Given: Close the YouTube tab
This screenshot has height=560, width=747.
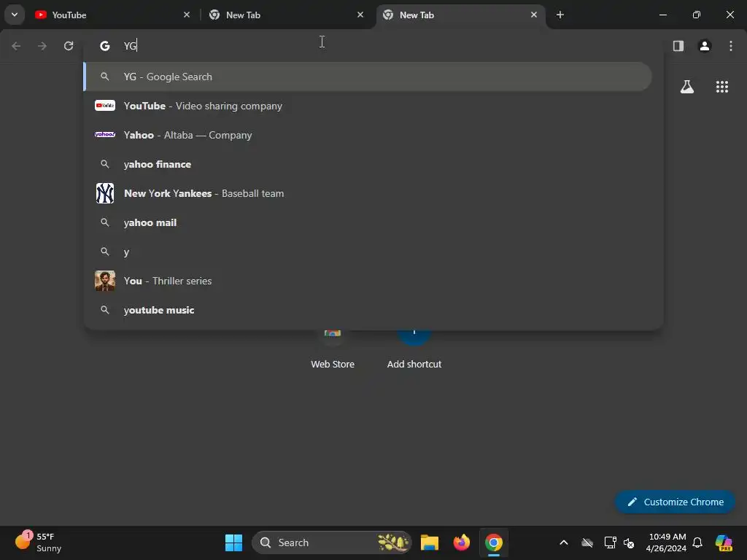Looking at the screenshot, I should (187, 15).
